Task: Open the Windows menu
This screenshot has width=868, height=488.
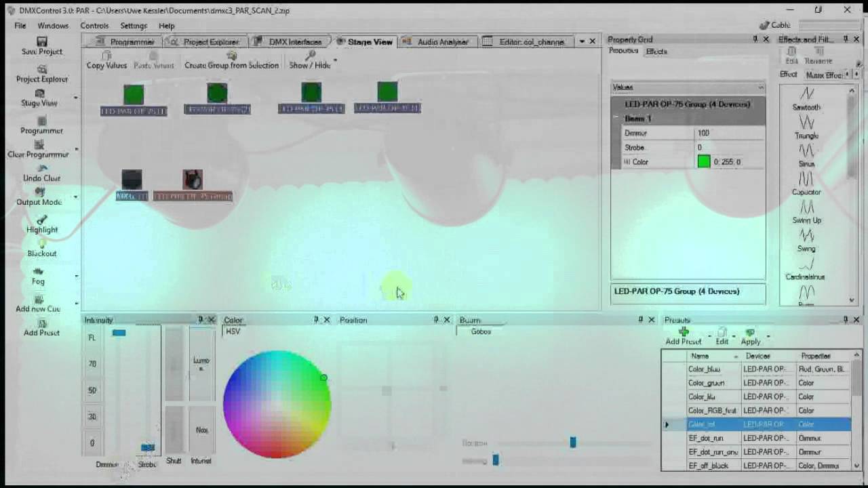Action: pyautogui.click(x=53, y=26)
